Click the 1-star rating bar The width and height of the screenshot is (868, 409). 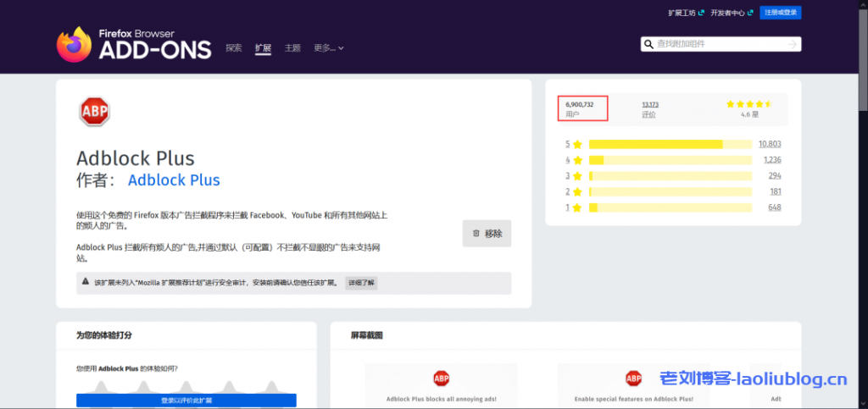pyautogui.click(x=670, y=207)
